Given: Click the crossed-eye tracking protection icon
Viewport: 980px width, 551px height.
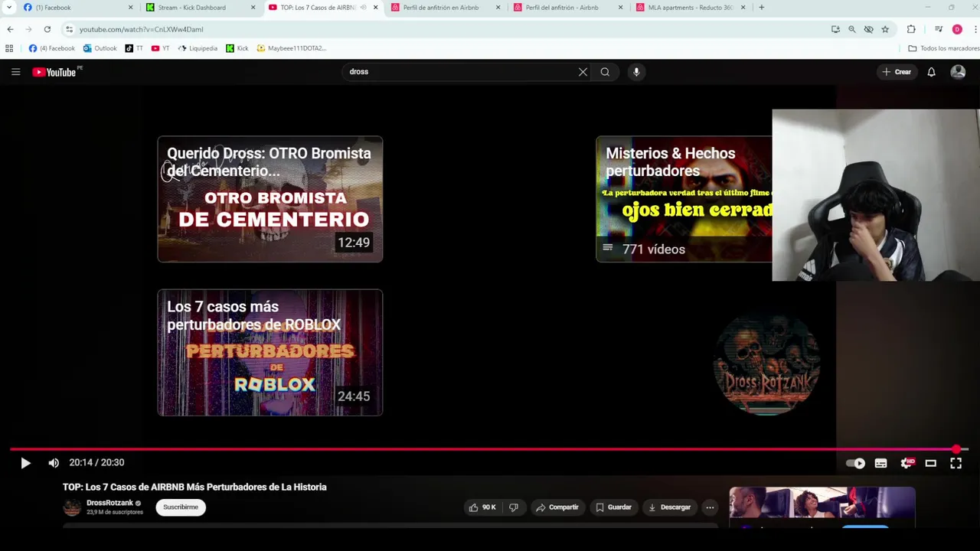Looking at the screenshot, I should [868, 29].
